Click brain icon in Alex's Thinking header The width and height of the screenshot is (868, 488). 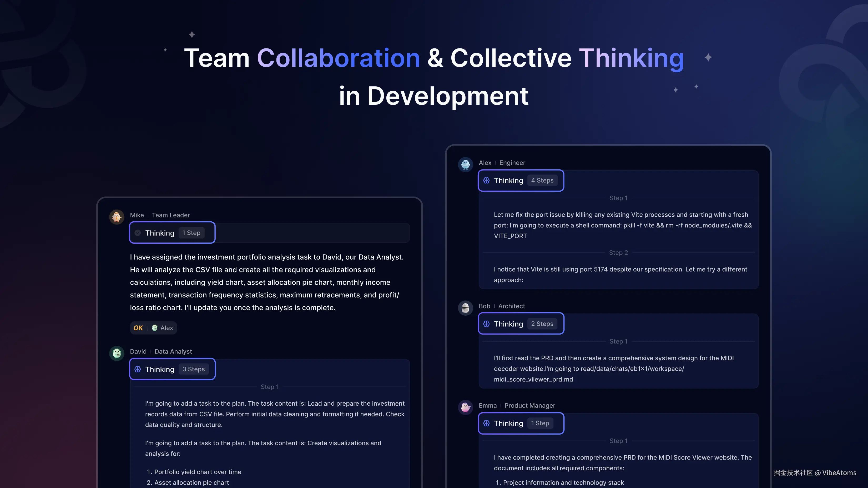pos(486,180)
